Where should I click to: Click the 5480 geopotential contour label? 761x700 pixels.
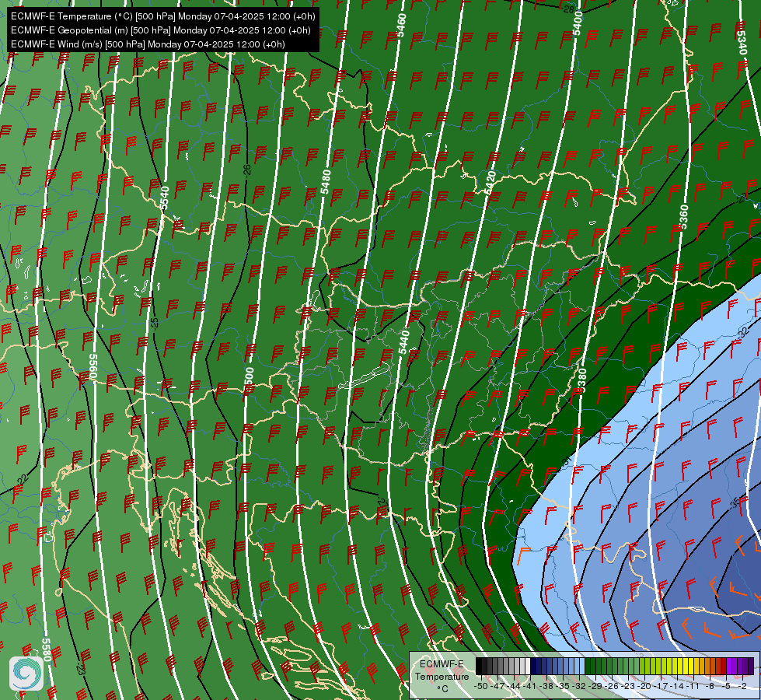(326, 182)
